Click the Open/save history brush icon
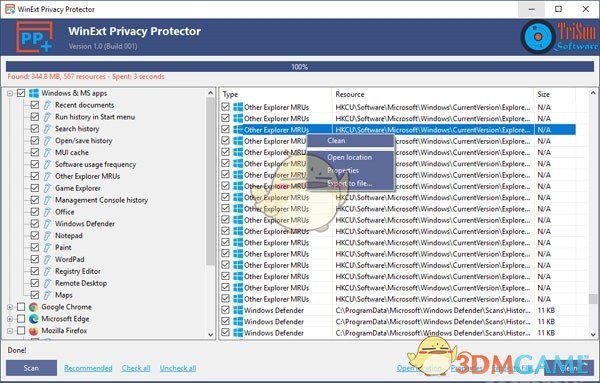Screen dimensions: 600x383 click(47, 140)
